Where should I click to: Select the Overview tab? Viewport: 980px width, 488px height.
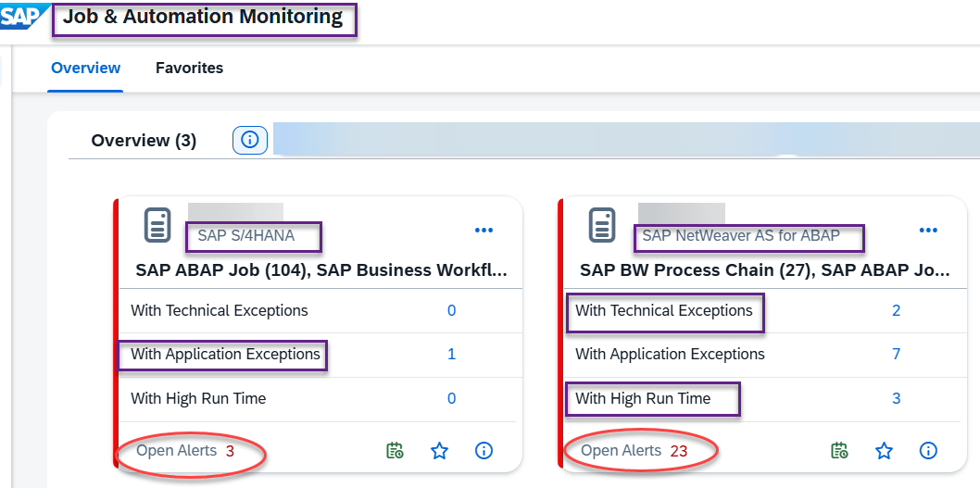click(85, 68)
